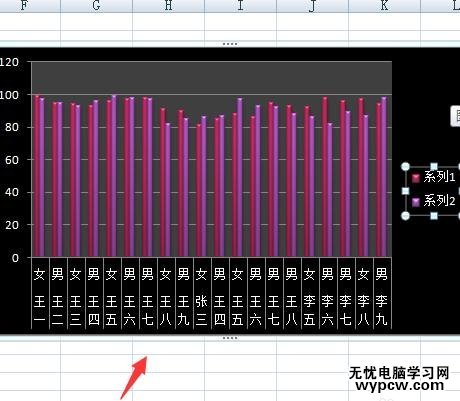Viewport: 460px width, 401px height.
Task: Click the 系列1 legend entry text
Action: tap(439, 177)
